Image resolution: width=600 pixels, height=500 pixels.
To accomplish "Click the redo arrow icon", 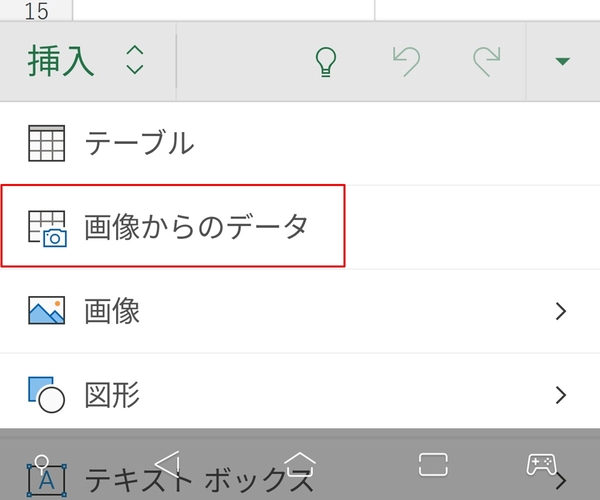I will [x=487, y=62].
